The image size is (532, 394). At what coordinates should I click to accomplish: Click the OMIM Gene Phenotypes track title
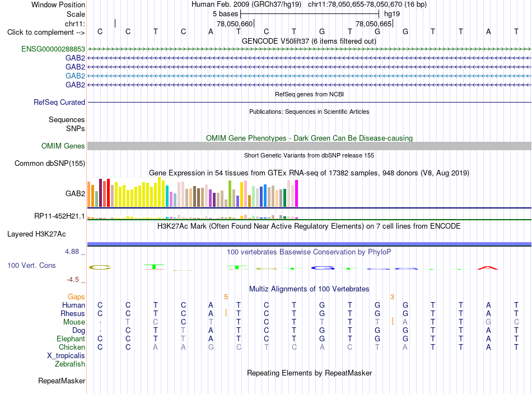(x=309, y=138)
